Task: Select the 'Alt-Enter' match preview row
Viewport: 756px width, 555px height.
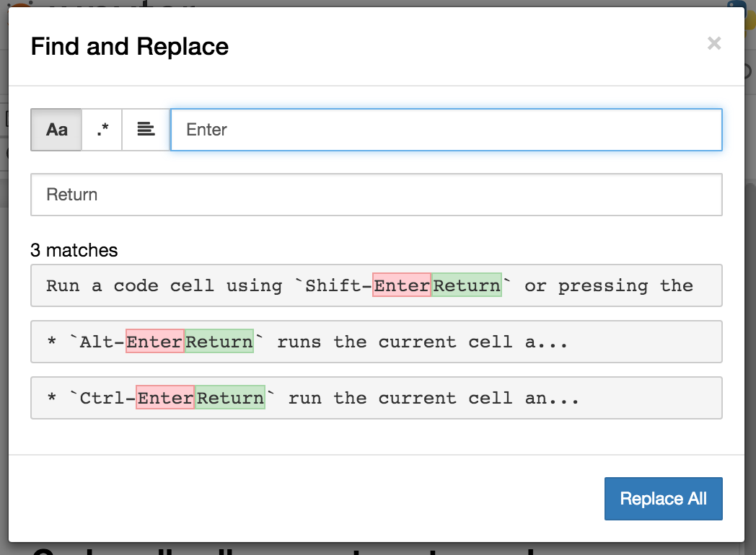Action: pyautogui.click(x=376, y=342)
